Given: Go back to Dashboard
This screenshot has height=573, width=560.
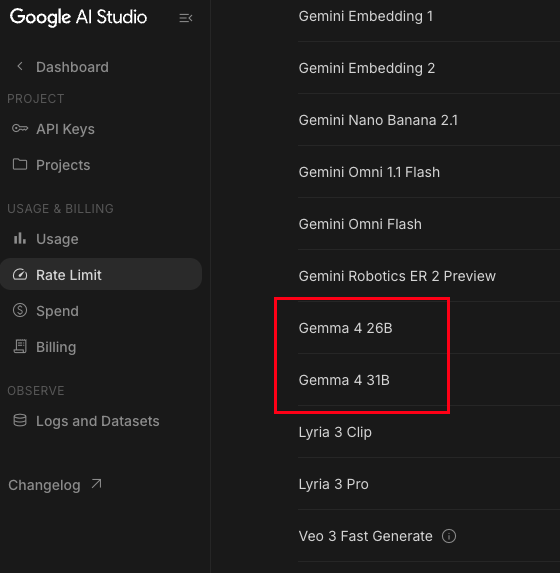Looking at the screenshot, I should pyautogui.click(x=72, y=67).
